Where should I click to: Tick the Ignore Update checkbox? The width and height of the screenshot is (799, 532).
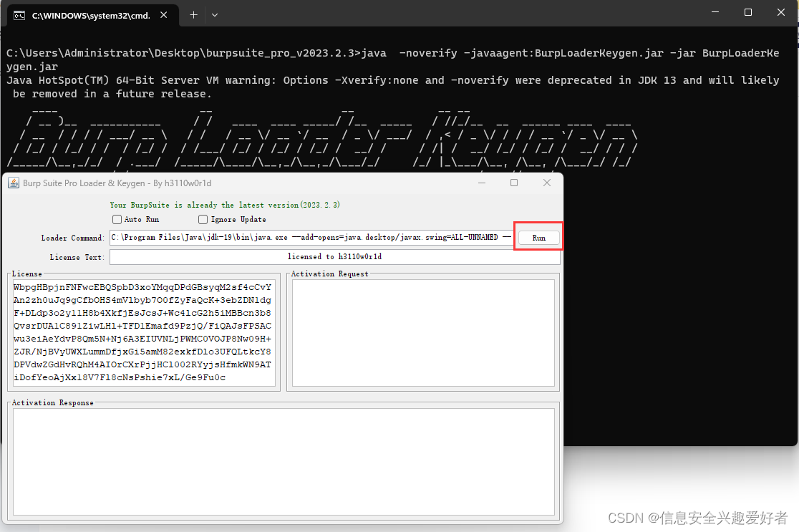203,219
